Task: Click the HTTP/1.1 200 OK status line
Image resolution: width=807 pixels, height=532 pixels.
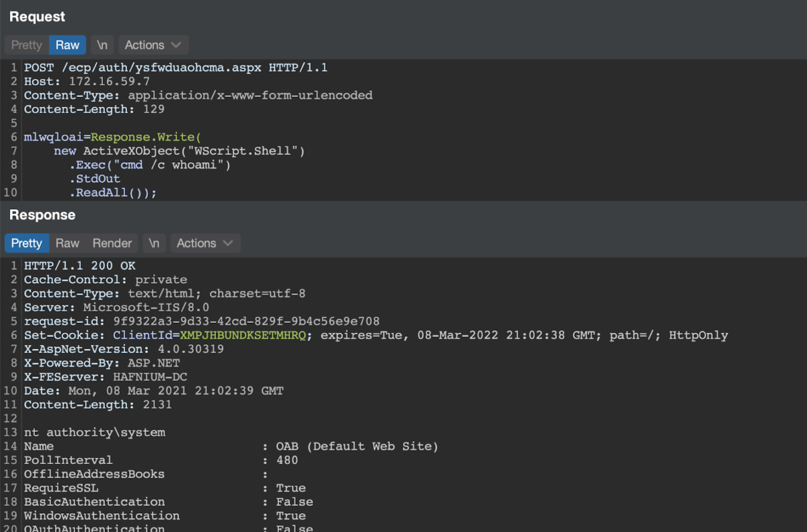Action: point(79,266)
